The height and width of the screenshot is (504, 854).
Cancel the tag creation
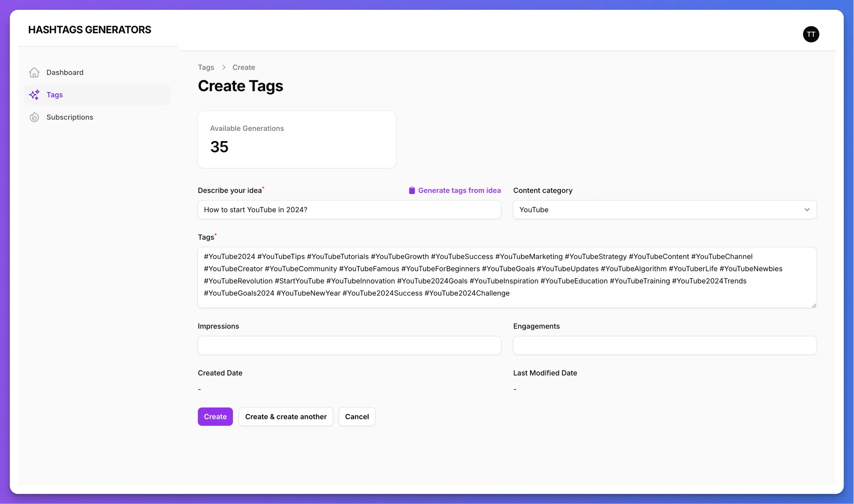(357, 417)
